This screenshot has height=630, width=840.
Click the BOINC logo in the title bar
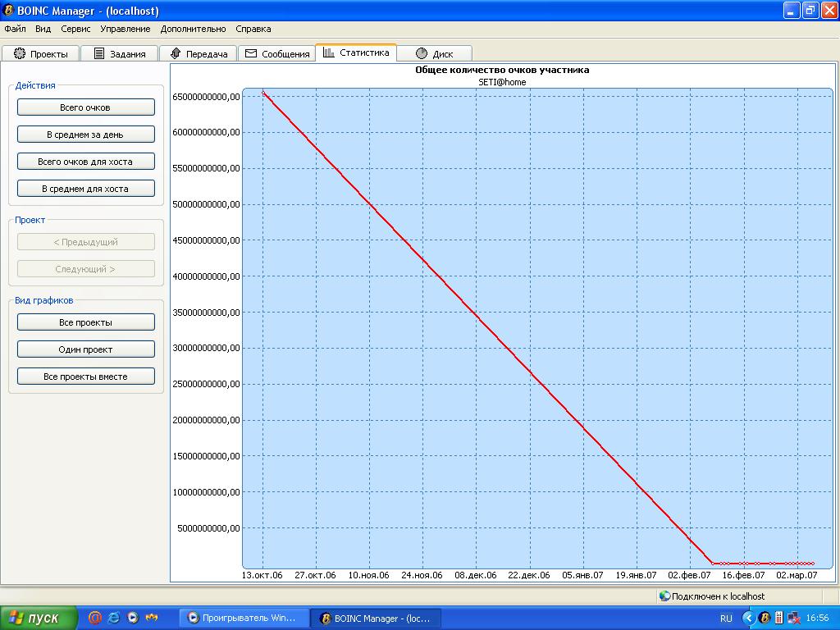(8, 11)
